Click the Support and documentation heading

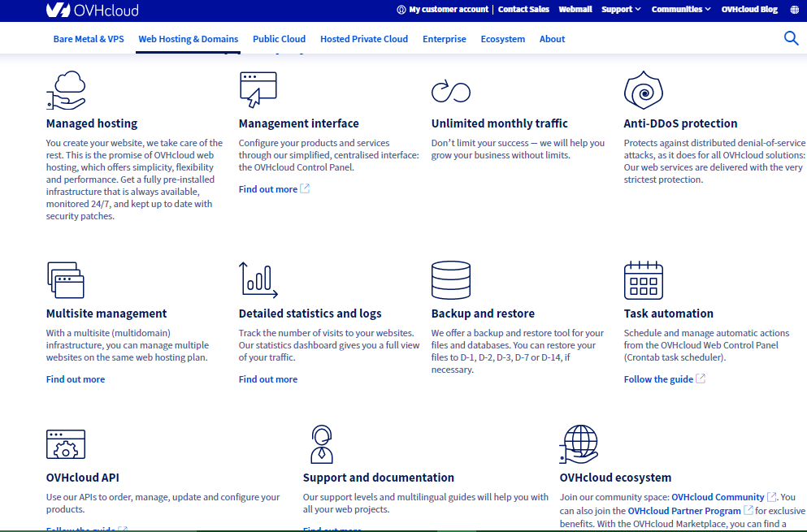[378, 478]
